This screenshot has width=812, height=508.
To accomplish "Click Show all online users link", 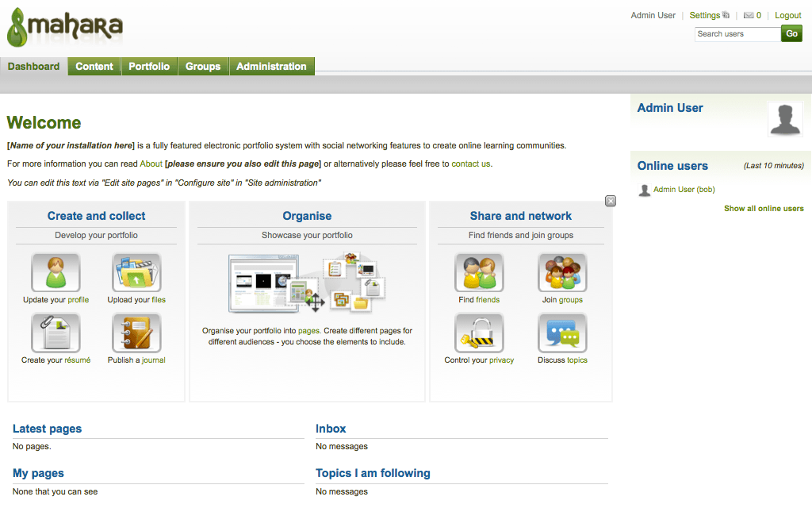I will [764, 209].
